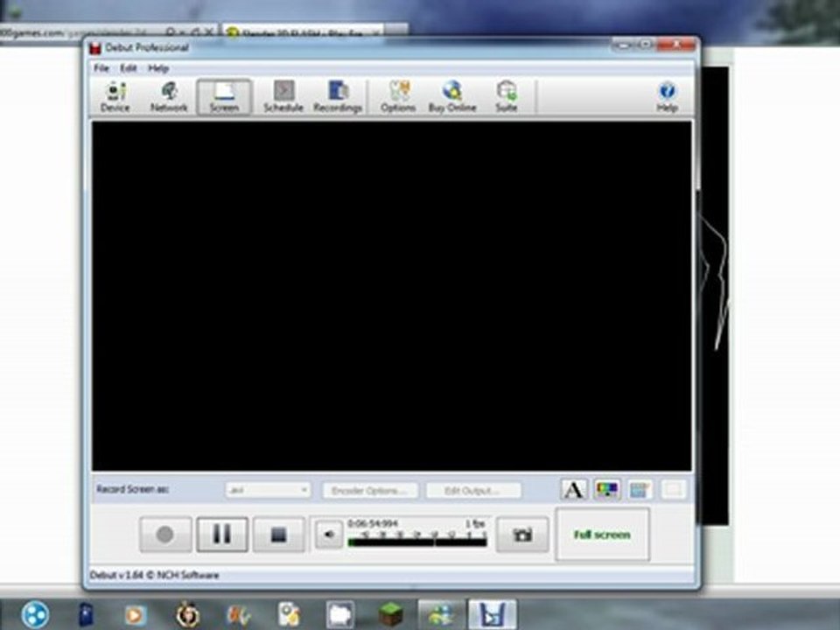
Task: Click the speaker volume button
Action: [x=328, y=534]
